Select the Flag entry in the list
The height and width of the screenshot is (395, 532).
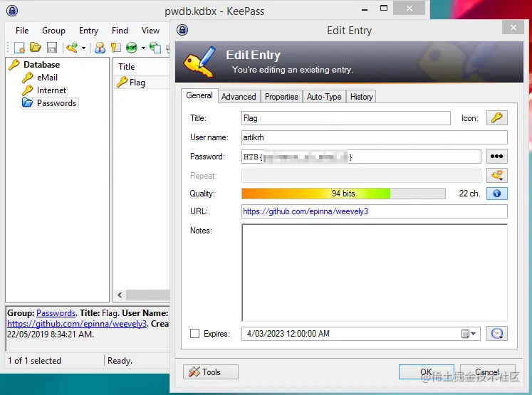tap(137, 83)
